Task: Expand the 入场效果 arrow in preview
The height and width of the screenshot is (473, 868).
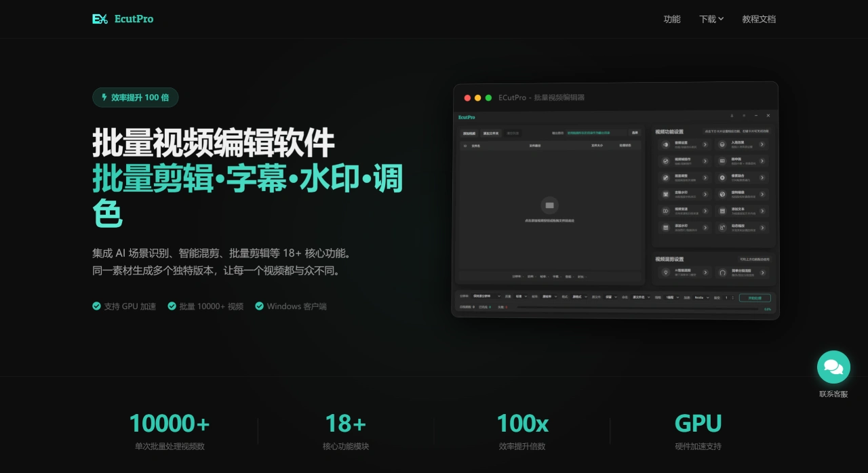Action: (762, 144)
